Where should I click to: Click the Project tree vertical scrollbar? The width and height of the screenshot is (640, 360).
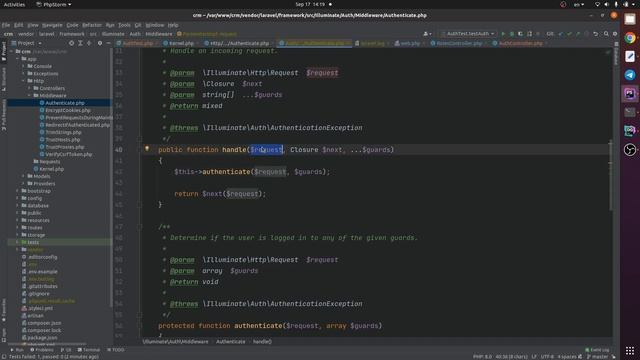(111, 178)
